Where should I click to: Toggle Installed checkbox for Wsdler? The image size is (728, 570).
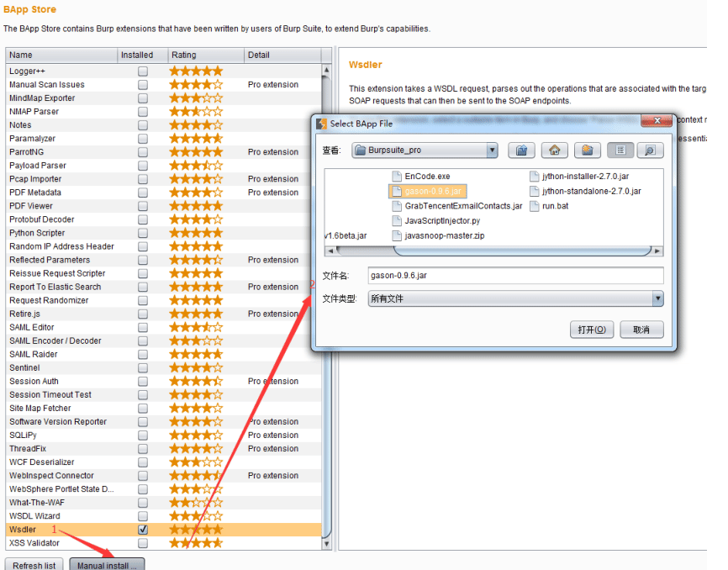[x=143, y=529]
